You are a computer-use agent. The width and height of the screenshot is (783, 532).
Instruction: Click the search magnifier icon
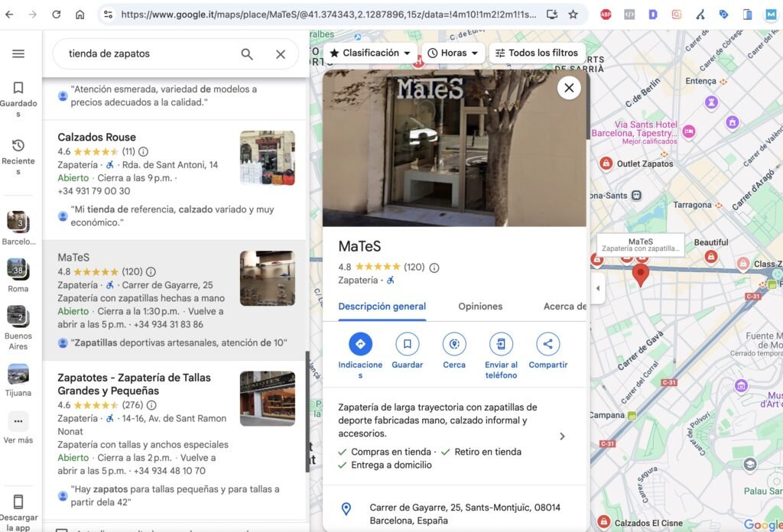[x=247, y=54]
